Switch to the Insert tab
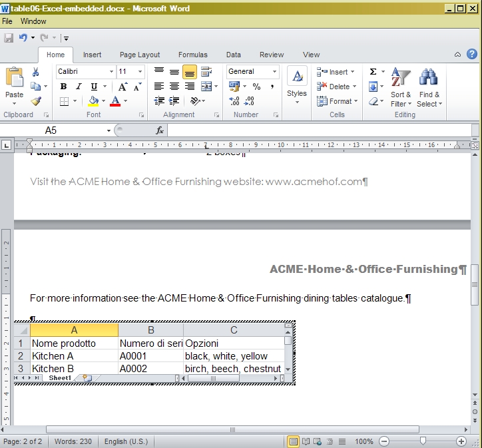The image size is (482, 448). coord(92,55)
